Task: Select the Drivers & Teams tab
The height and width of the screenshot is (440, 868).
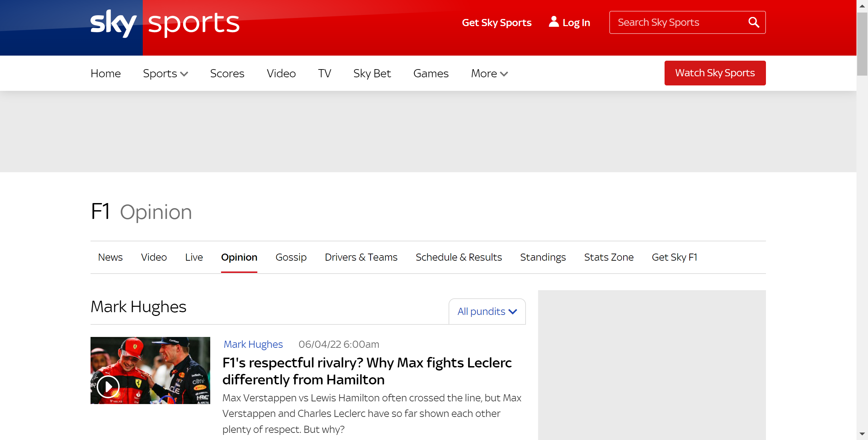Action: coord(361,257)
